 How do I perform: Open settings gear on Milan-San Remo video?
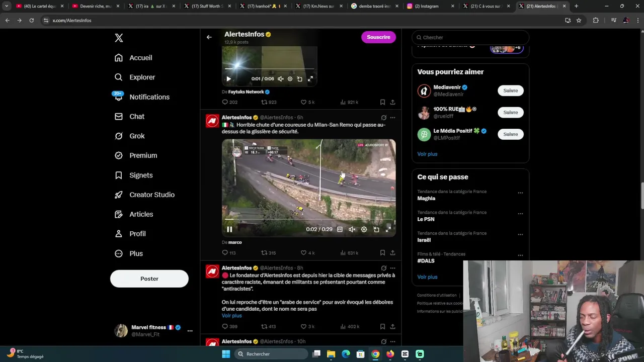[x=364, y=229]
